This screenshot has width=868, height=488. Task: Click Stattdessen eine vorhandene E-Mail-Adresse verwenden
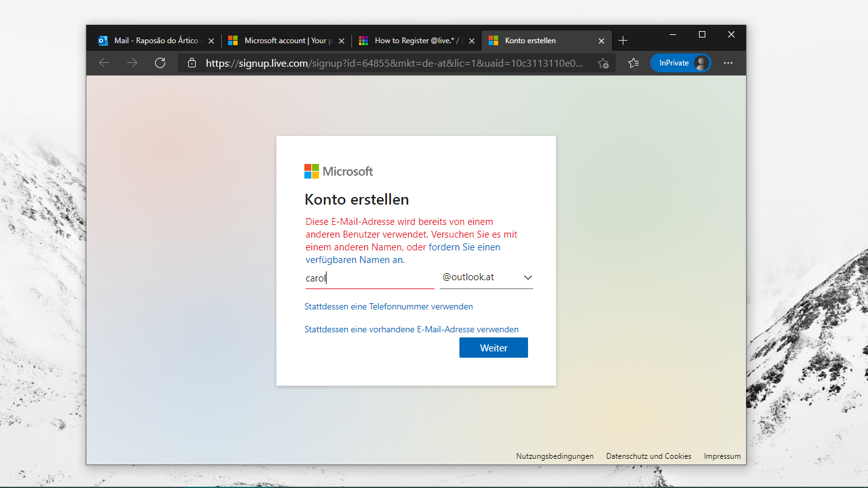[412, 329]
